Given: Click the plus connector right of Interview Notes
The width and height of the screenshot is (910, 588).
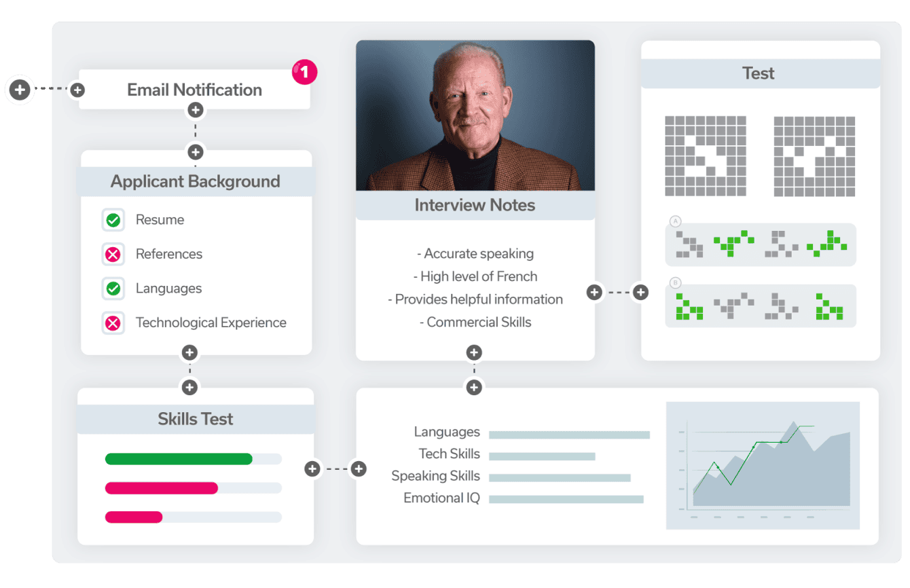Looking at the screenshot, I should point(594,292).
